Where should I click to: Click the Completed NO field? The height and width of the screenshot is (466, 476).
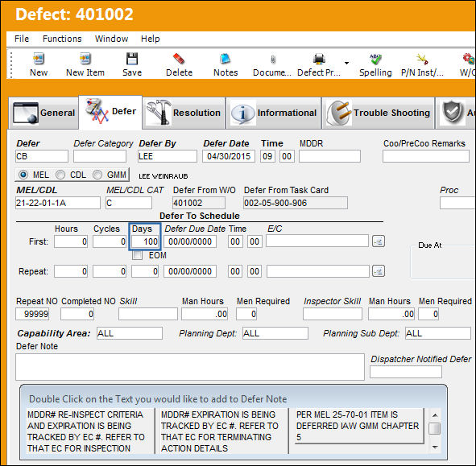tap(77, 314)
